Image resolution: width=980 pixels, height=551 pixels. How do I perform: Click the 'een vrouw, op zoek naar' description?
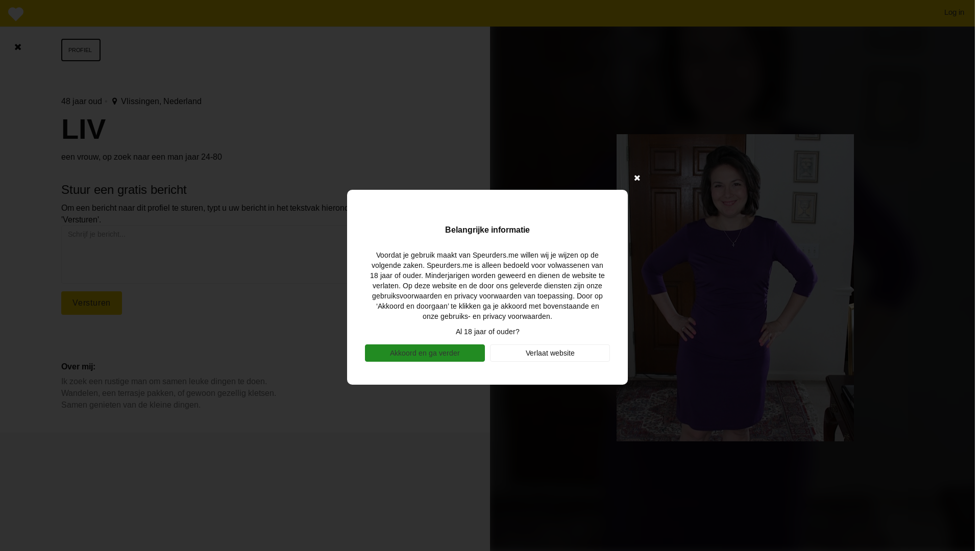tap(141, 157)
